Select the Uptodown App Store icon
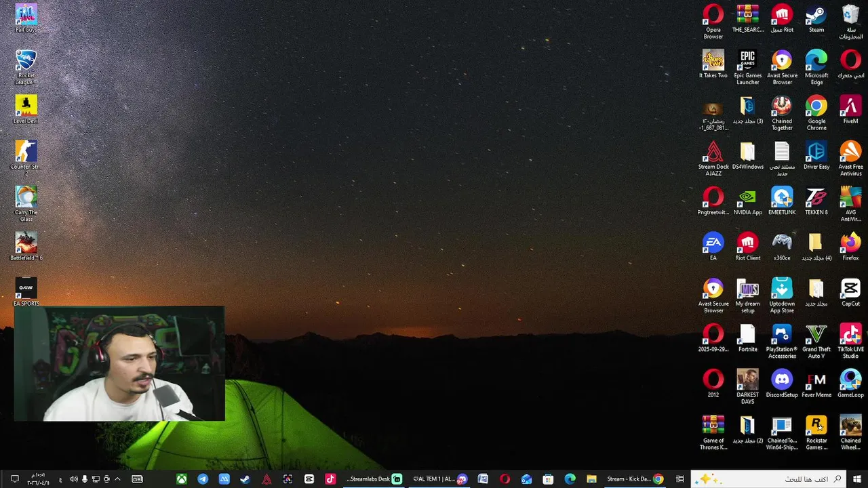Screen dimensions: 868x488 point(782,295)
